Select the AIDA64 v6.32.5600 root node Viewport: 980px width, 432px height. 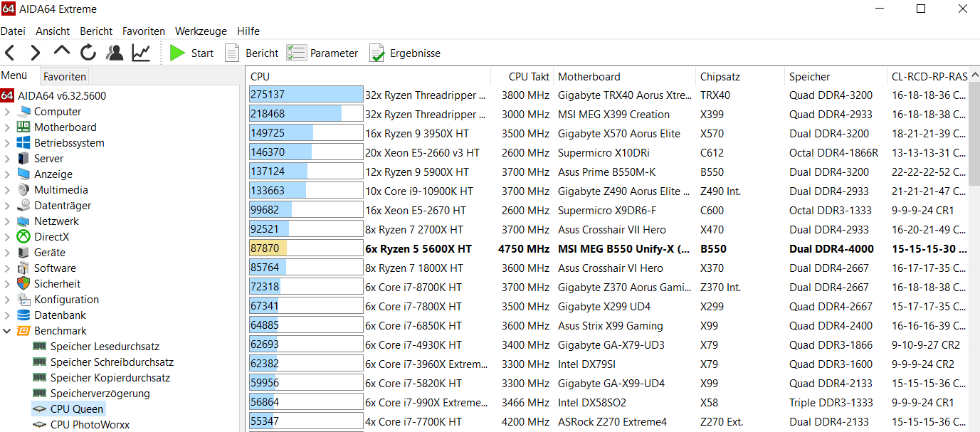click(62, 95)
